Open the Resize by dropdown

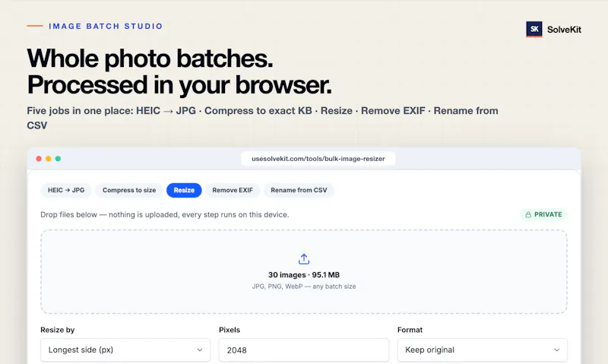tap(125, 350)
